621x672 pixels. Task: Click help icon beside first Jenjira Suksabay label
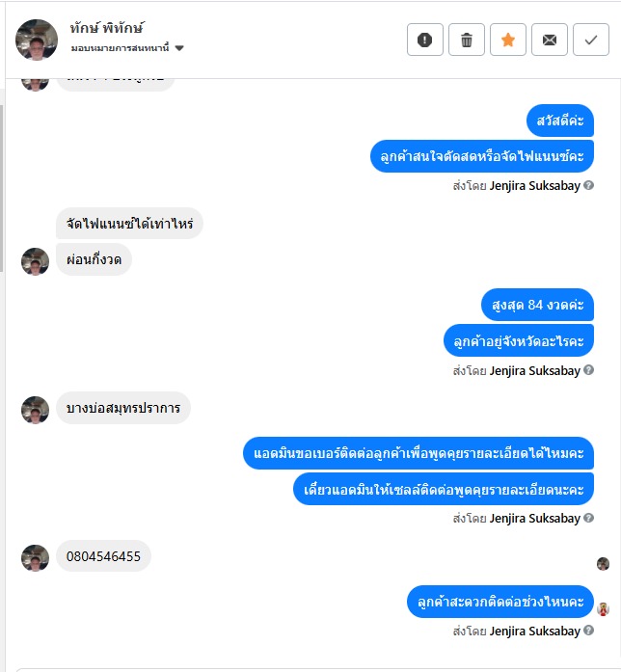point(589,185)
